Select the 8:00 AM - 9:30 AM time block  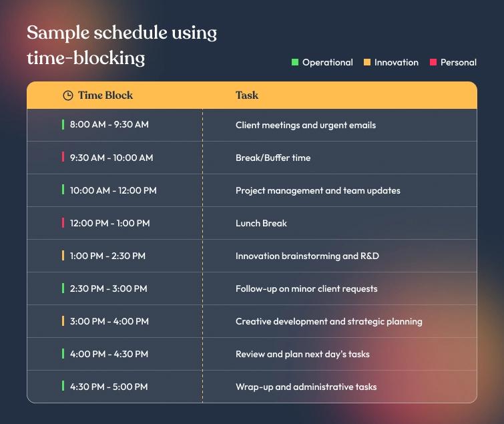point(109,125)
